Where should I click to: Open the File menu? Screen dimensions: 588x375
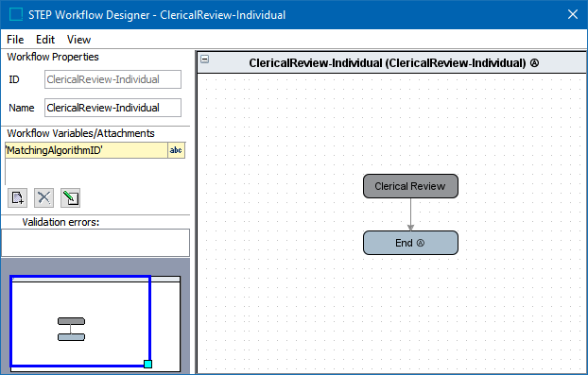point(15,40)
